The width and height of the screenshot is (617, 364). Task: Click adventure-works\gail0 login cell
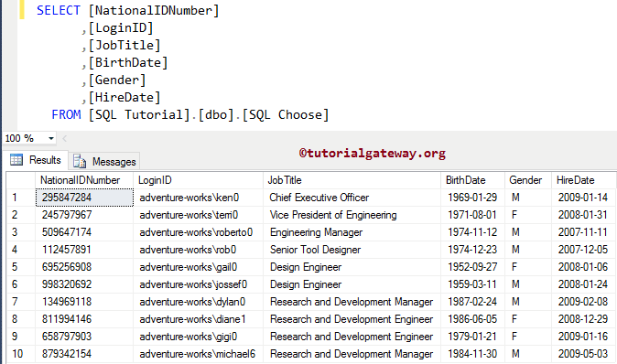[198, 267]
